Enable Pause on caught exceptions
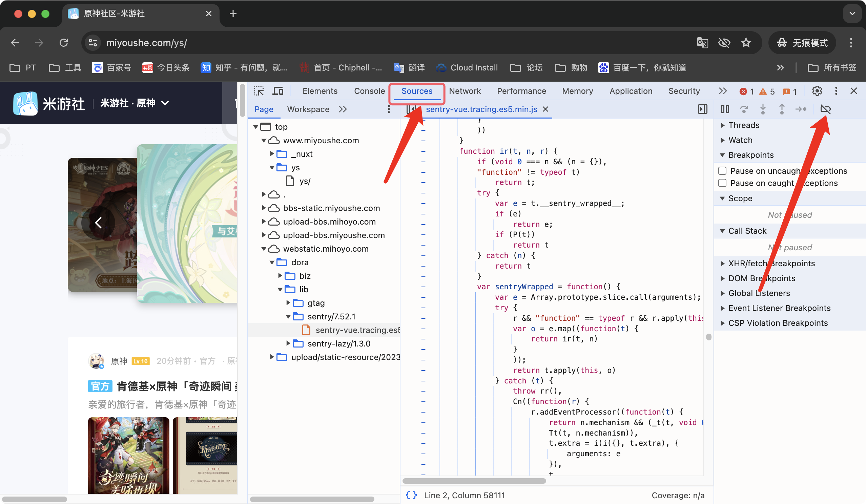The width and height of the screenshot is (866, 504). pos(722,183)
